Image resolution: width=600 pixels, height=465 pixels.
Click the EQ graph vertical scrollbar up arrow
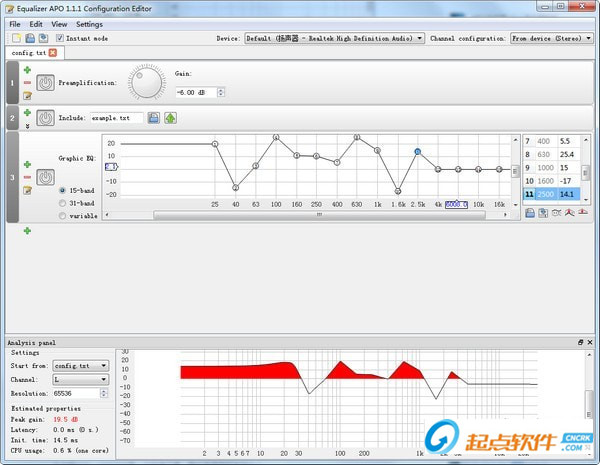[x=515, y=140]
